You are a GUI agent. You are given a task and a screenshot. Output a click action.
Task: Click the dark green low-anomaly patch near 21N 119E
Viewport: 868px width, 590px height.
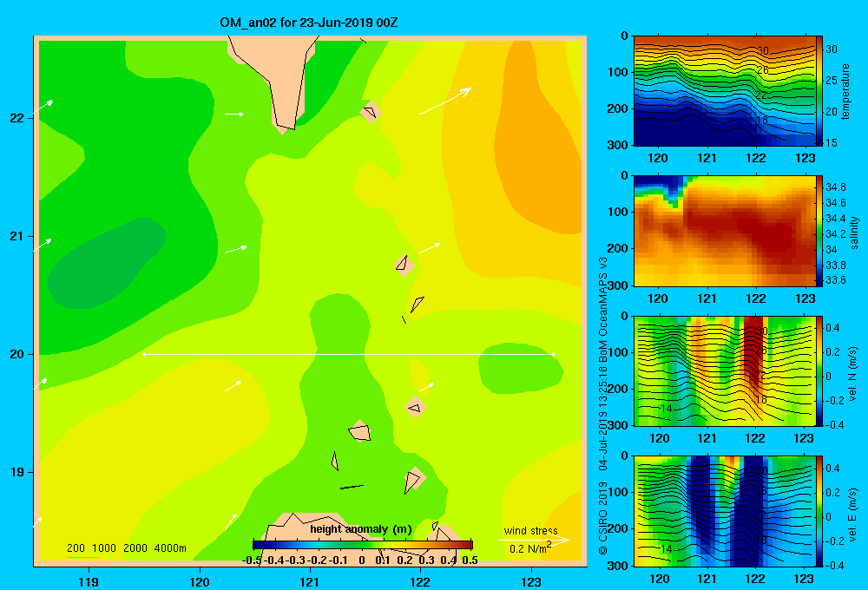point(105,263)
